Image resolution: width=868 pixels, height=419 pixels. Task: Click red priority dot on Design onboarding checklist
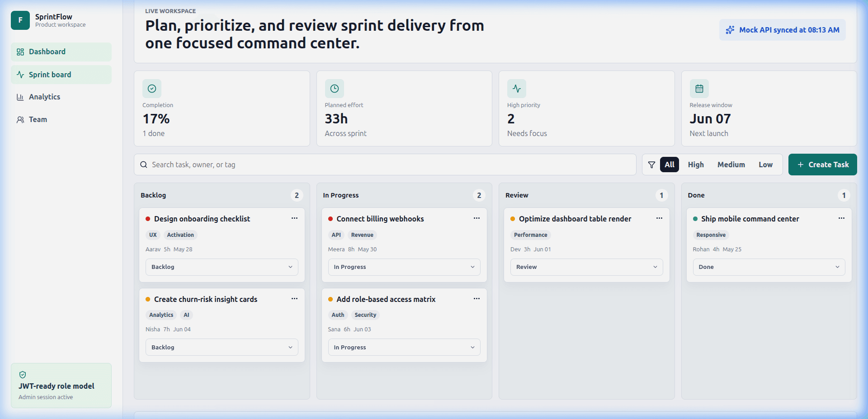point(148,219)
